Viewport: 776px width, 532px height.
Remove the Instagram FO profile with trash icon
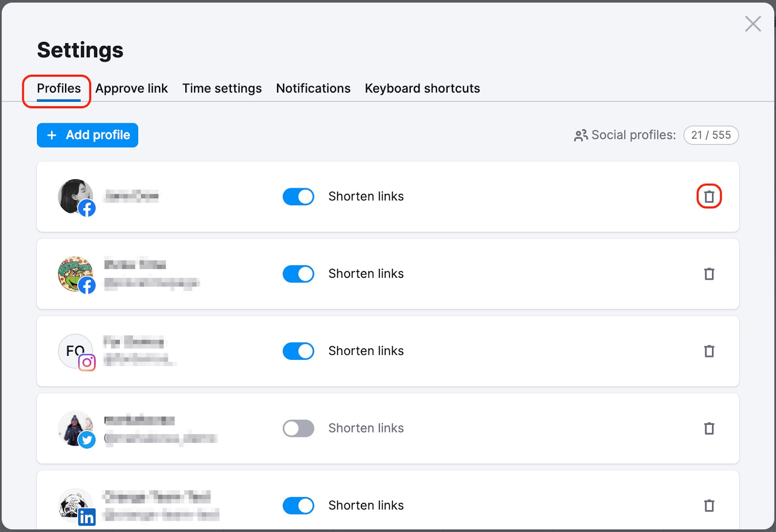(709, 351)
